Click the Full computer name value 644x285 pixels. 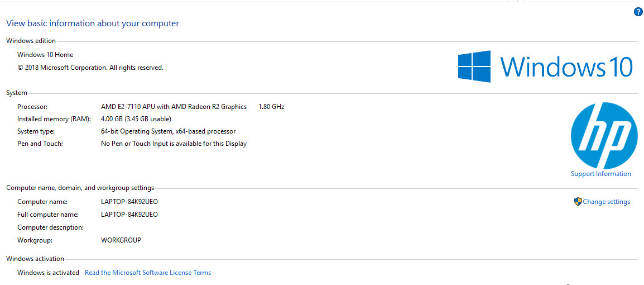[x=129, y=215]
